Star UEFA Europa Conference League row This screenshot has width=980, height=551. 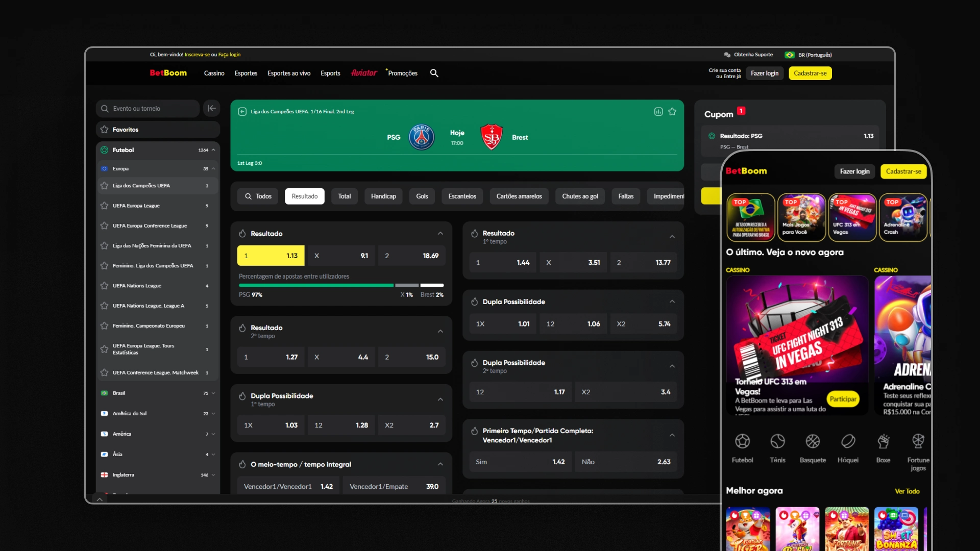click(104, 226)
